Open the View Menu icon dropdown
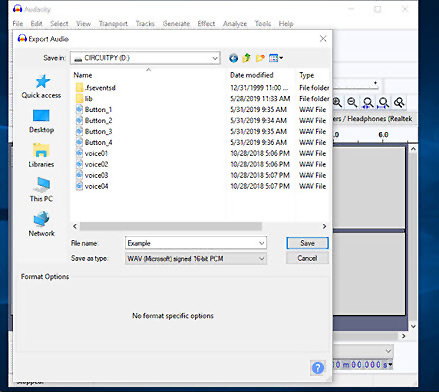 276,58
